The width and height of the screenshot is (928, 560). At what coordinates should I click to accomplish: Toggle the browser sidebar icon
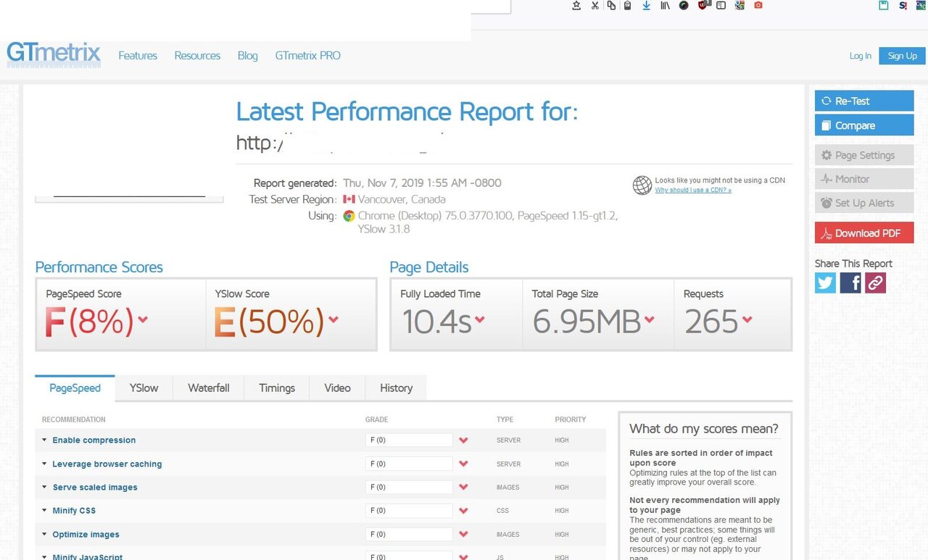721,5
